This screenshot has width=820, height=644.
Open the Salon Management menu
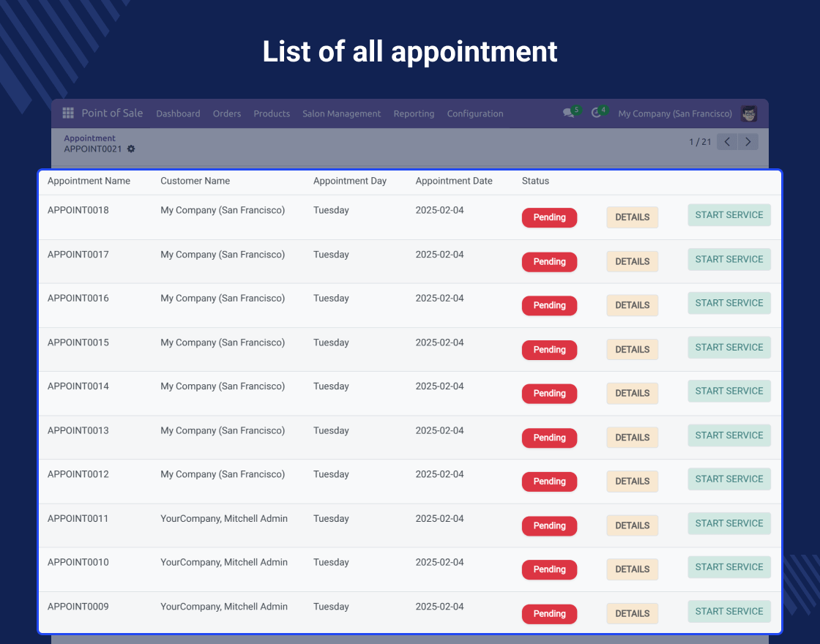click(341, 113)
